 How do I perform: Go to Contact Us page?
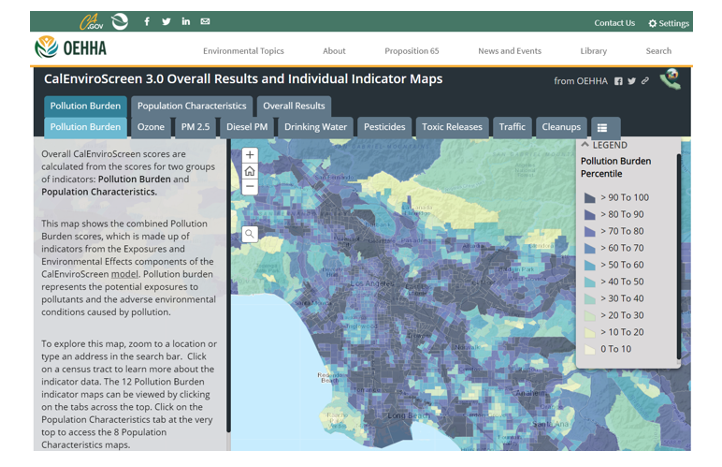(x=614, y=23)
